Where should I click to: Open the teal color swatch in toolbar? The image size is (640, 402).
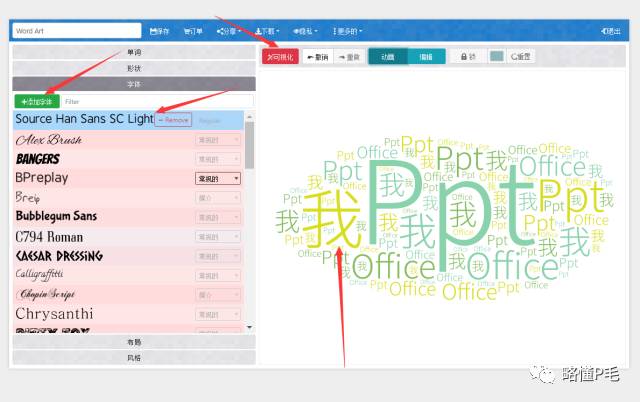coord(496,56)
